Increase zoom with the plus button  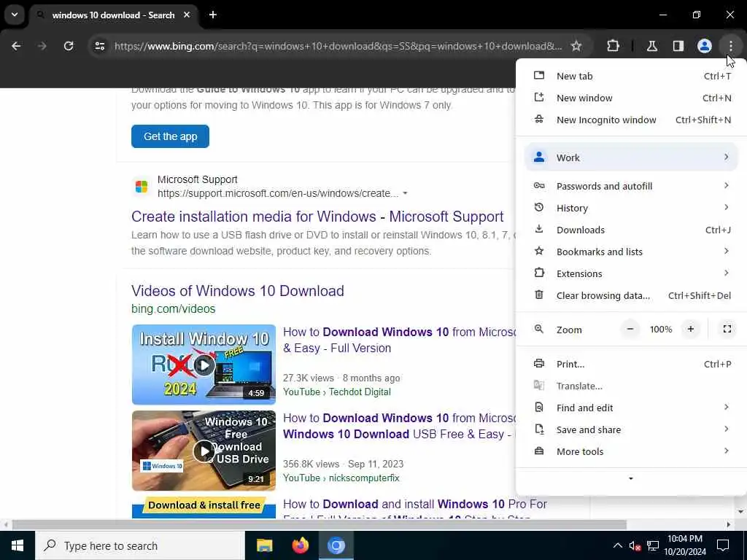[x=691, y=330]
